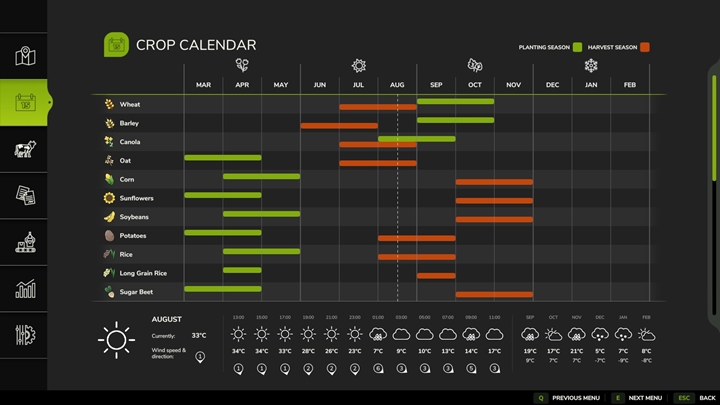Click the summer sun season icon
Screen dimensions: 720x405
click(359, 66)
